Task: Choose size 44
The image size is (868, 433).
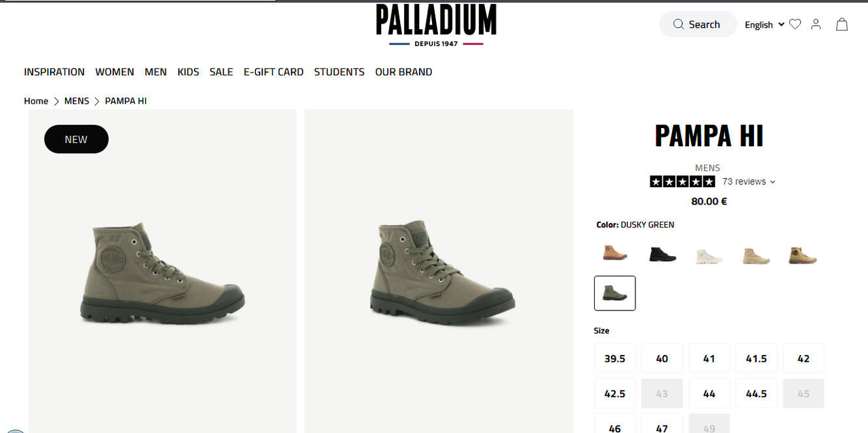Action: [x=709, y=394]
